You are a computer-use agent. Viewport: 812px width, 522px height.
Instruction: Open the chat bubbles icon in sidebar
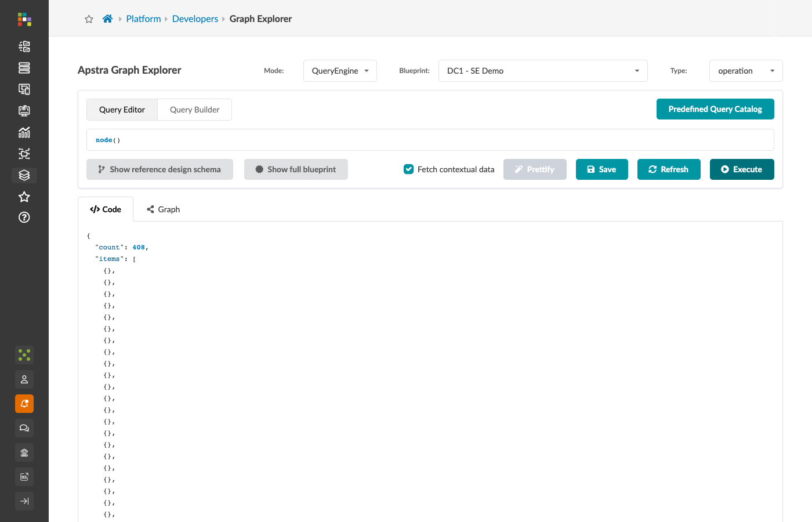click(x=24, y=428)
